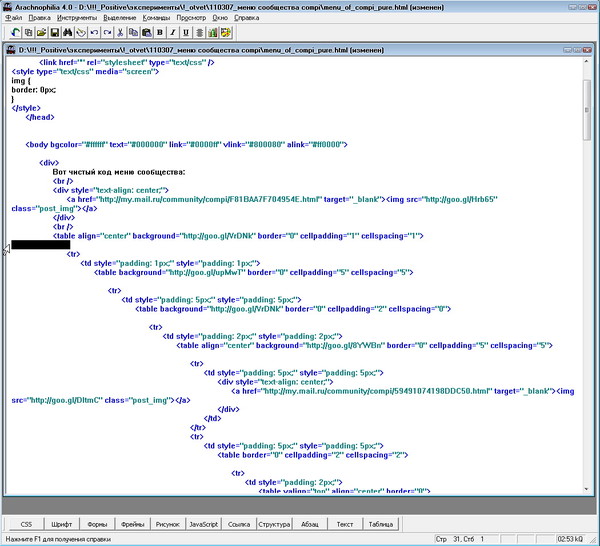This screenshot has height=546, width=600.
Task: Switch to the CSS toolbar tab
Action: pos(26,524)
